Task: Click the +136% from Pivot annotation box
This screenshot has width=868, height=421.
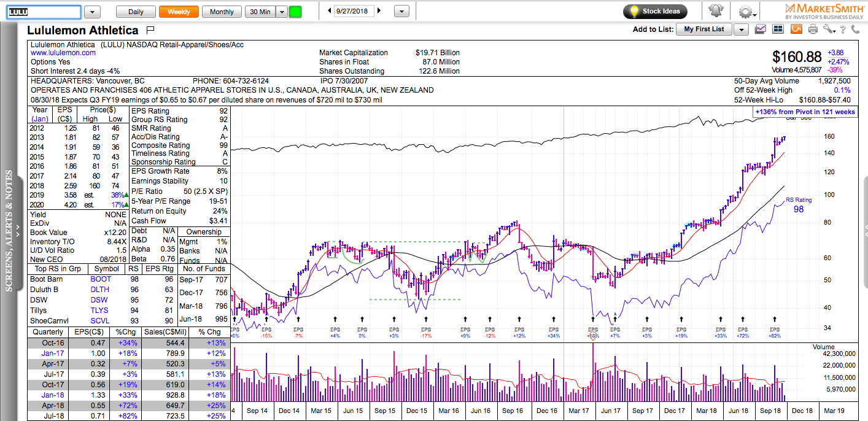Action: [805, 112]
